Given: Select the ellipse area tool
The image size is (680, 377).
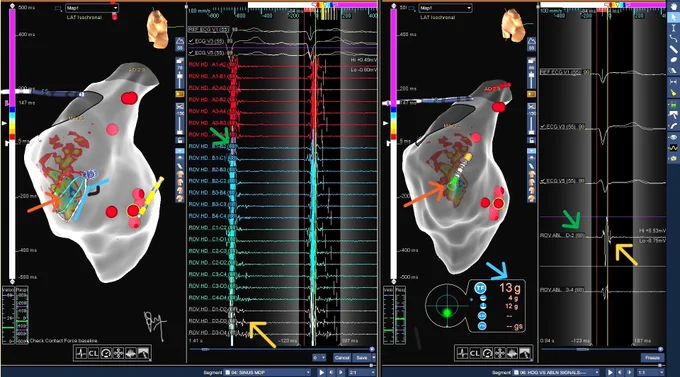Looking at the screenshot, I should tap(673, 60).
